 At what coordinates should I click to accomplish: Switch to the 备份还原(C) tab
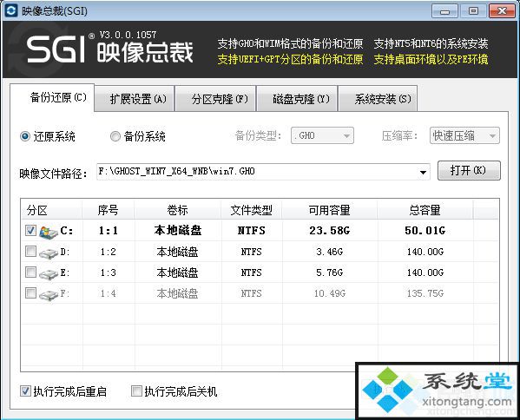(x=52, y=98)
